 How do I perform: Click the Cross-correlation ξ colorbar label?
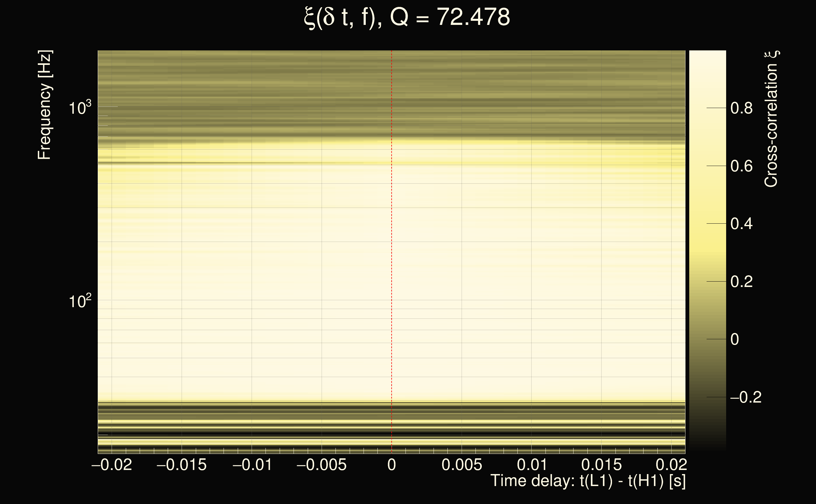click(x=771, y=119)
